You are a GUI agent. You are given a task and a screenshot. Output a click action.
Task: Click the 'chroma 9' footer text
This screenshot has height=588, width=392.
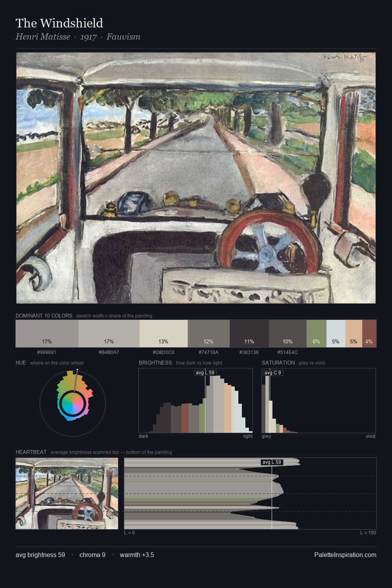93,555
